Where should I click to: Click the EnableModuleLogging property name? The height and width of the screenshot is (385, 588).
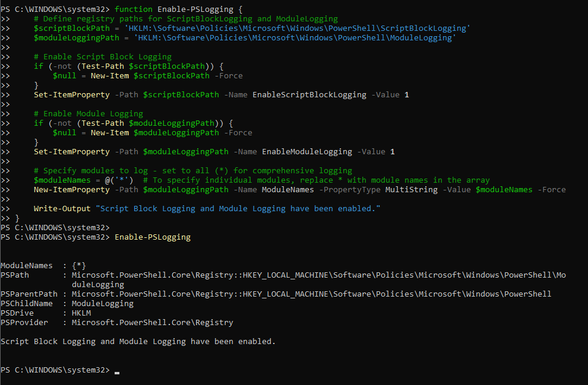point(307,152)
